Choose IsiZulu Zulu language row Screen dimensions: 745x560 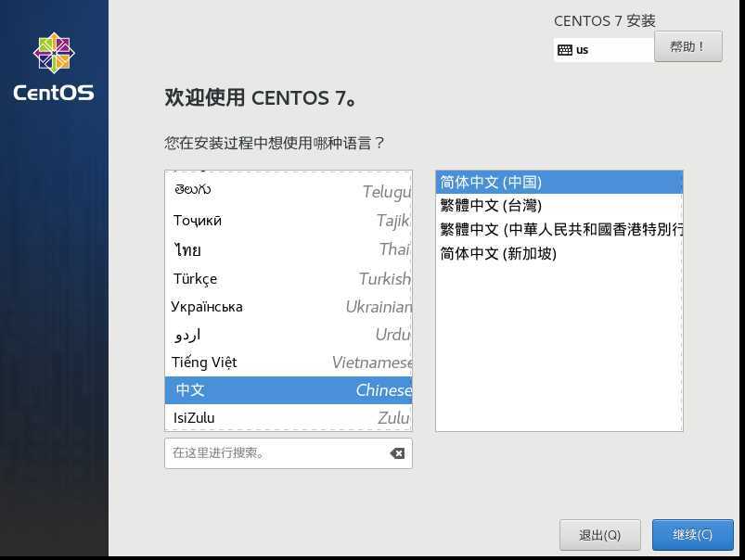(289, 417)
